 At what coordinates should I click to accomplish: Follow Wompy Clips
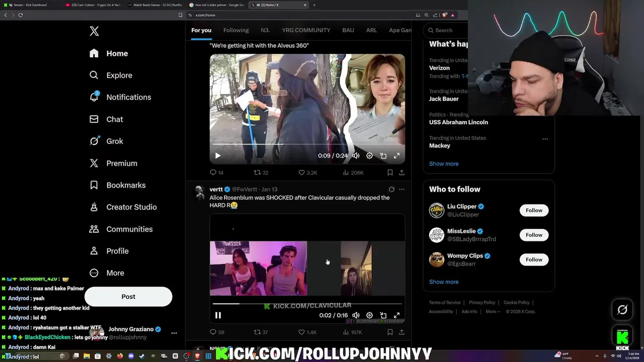(534, 259)
